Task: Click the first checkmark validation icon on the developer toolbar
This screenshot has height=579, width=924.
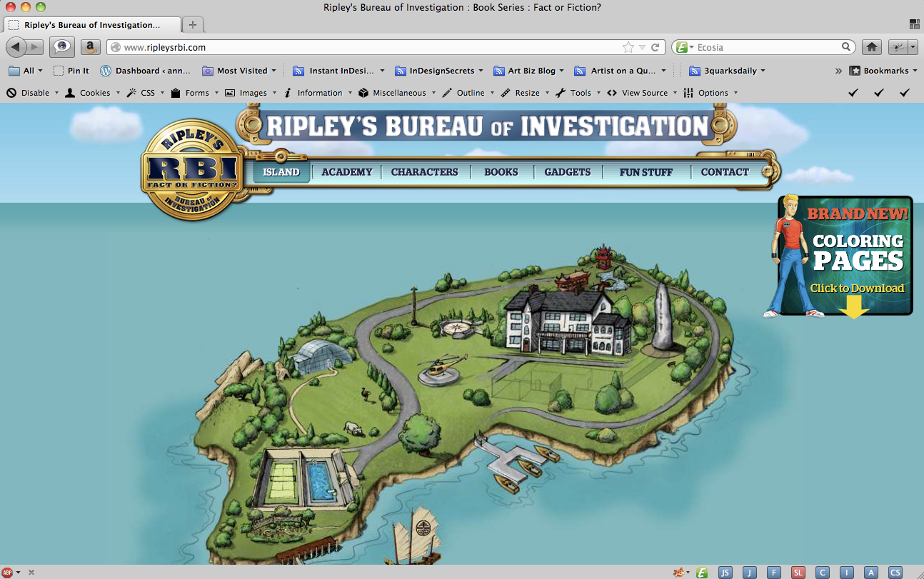Action: point(853,93)
